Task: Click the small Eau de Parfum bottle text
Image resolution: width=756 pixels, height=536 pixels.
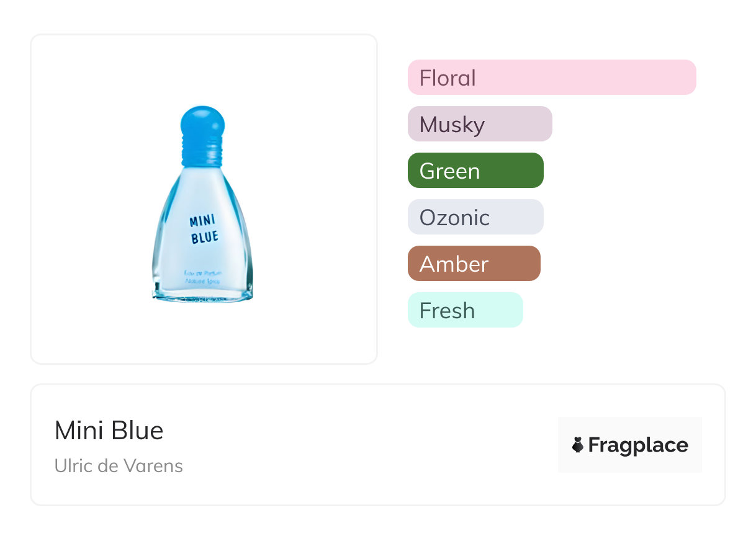Action: [203, 277]
